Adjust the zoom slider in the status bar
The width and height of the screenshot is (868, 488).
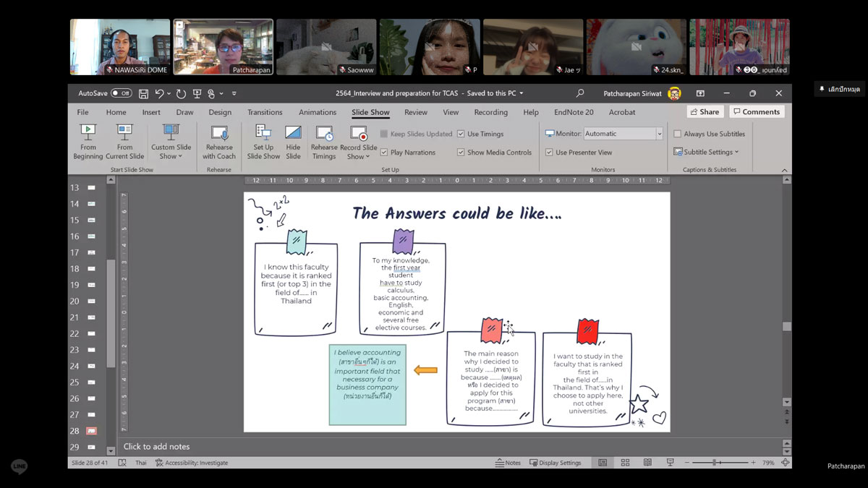click(x=715, y=463)
